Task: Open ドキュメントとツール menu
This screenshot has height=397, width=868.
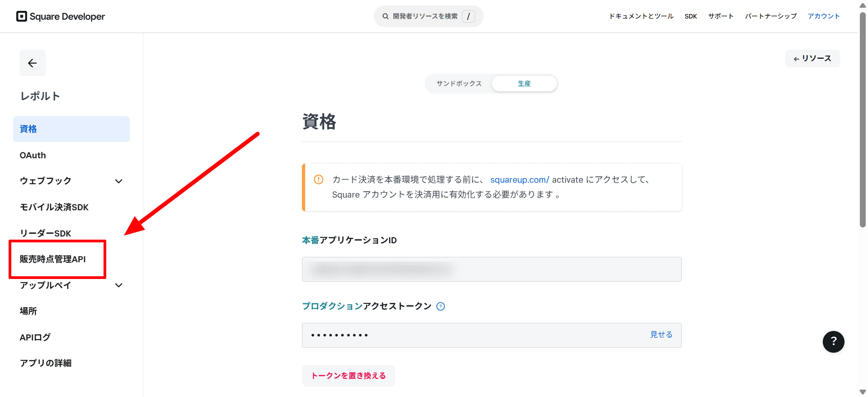Action: point(641,16)
